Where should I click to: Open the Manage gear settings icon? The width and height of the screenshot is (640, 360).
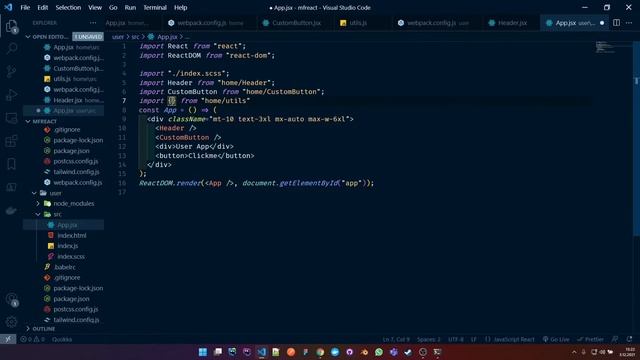pyautogui.click(x=11, y=322)
